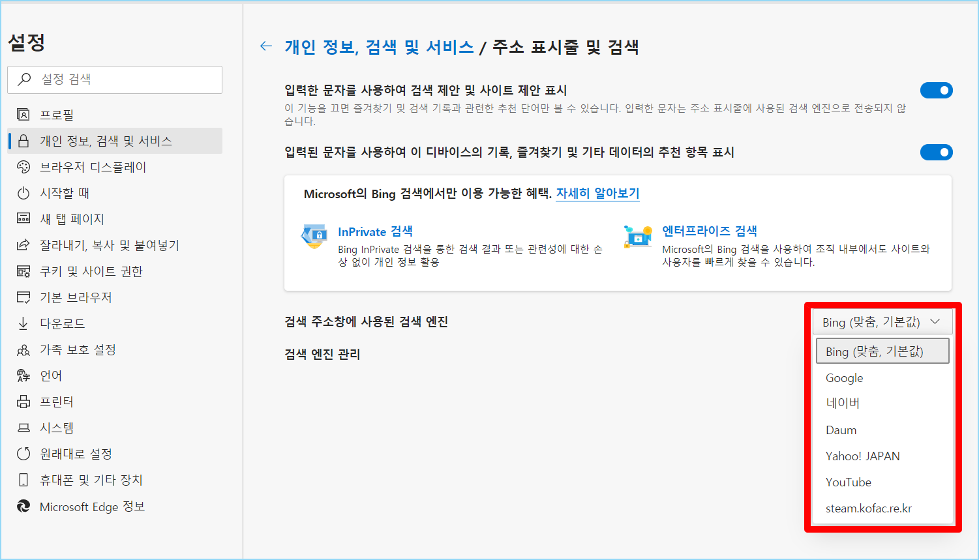Click the download arrow icon
The image size is (979, 560).
(23, 323)
